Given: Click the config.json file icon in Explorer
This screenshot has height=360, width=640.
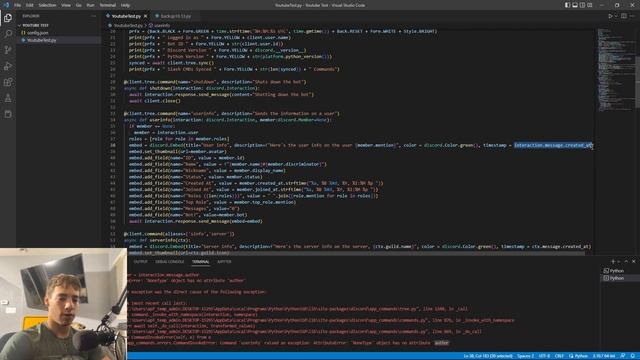Looking at the screenshot, I should 23,33.
